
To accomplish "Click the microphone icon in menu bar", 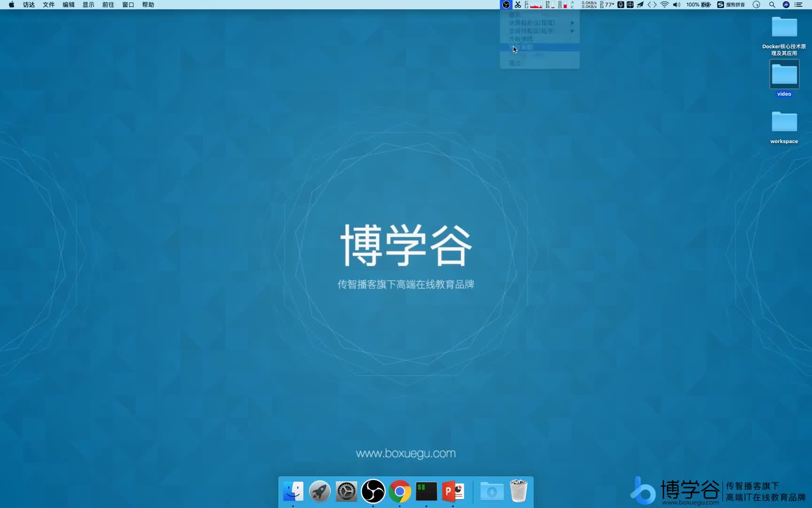I will 621,5.
